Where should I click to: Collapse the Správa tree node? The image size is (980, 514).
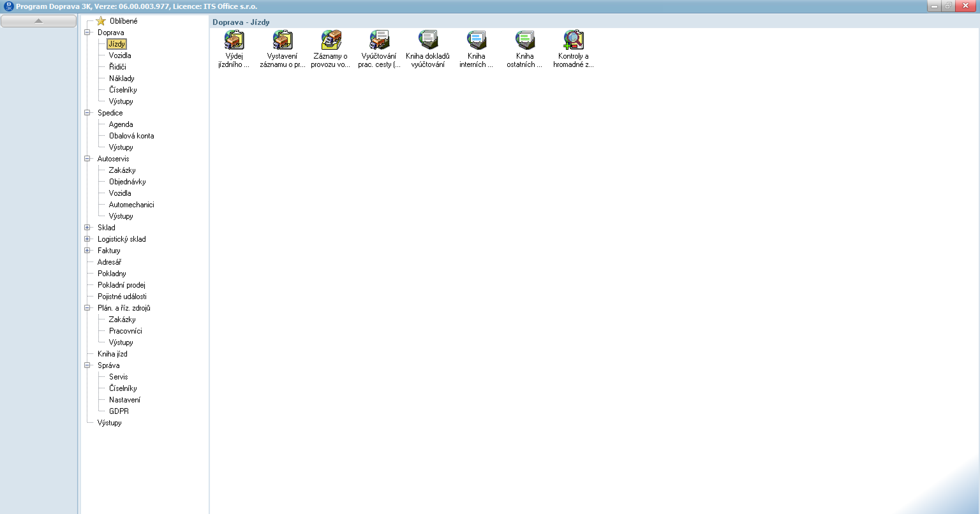click(x=87, y=365)
